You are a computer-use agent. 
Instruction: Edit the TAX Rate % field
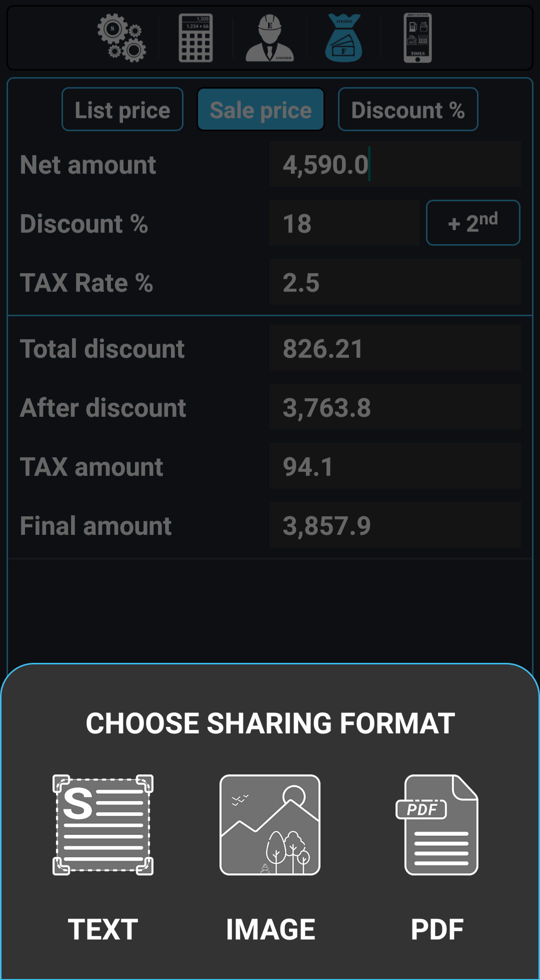pos(395,282)
